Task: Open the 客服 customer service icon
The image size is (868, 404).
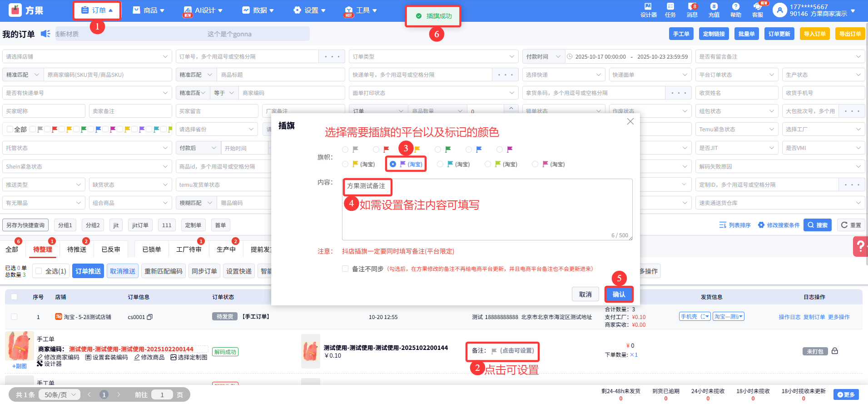Action: (x=757, y=6)
